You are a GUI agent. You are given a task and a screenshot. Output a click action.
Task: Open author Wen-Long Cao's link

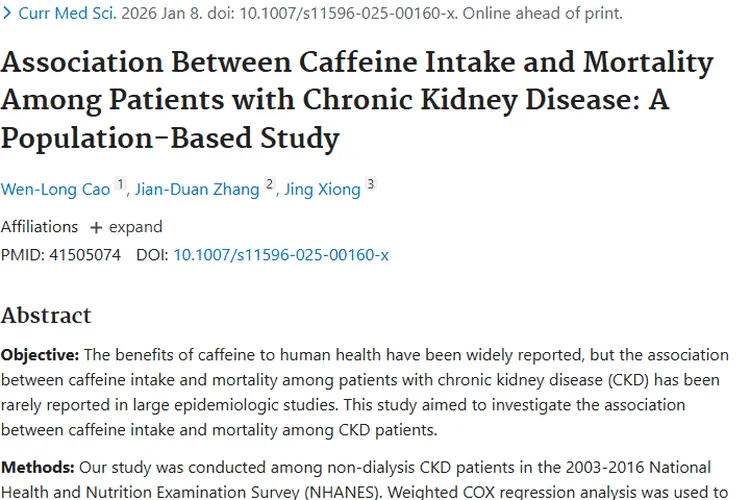(55, 189)
